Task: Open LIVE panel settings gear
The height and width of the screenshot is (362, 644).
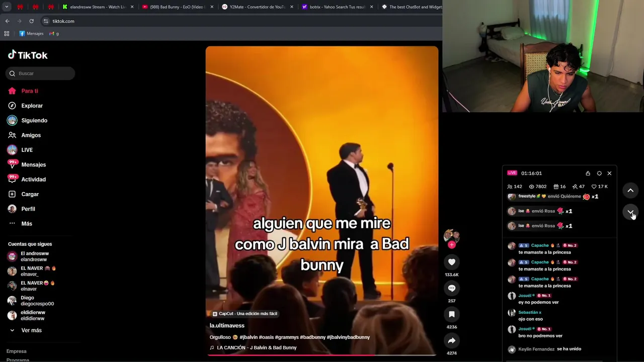Action: [599, 173]
